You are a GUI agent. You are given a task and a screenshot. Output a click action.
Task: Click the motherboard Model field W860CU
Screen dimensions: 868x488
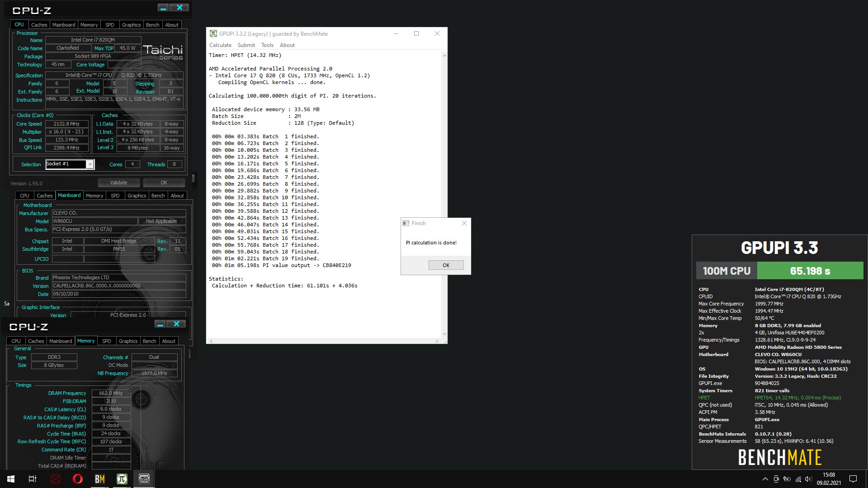pos(94,221)
